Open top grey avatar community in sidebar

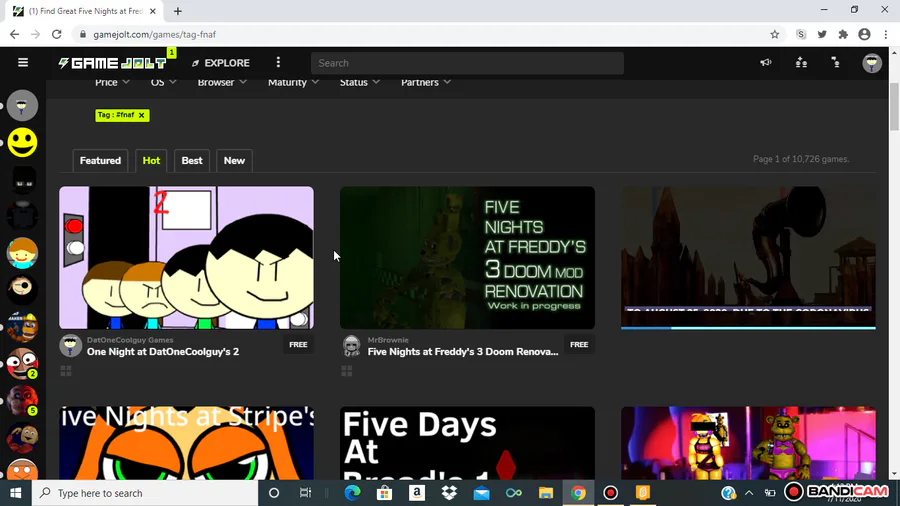(x=22, y=106)
